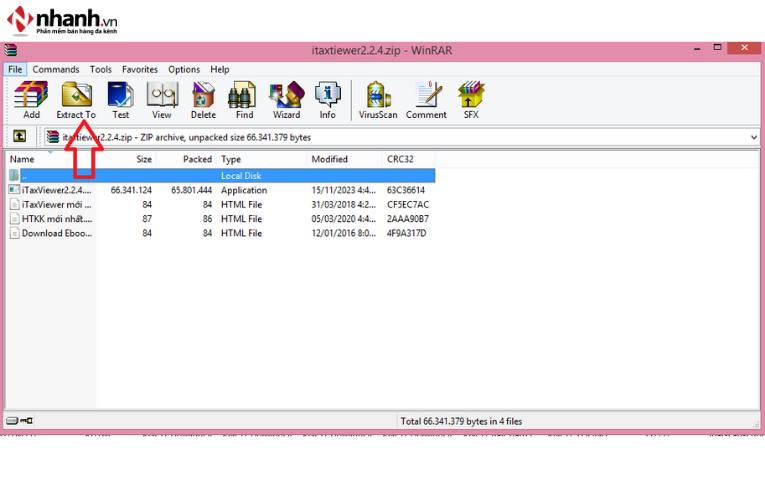Click the CRC32 value CF5EC7AC
Screen dimensions: 765x478
tap(408, 204)
